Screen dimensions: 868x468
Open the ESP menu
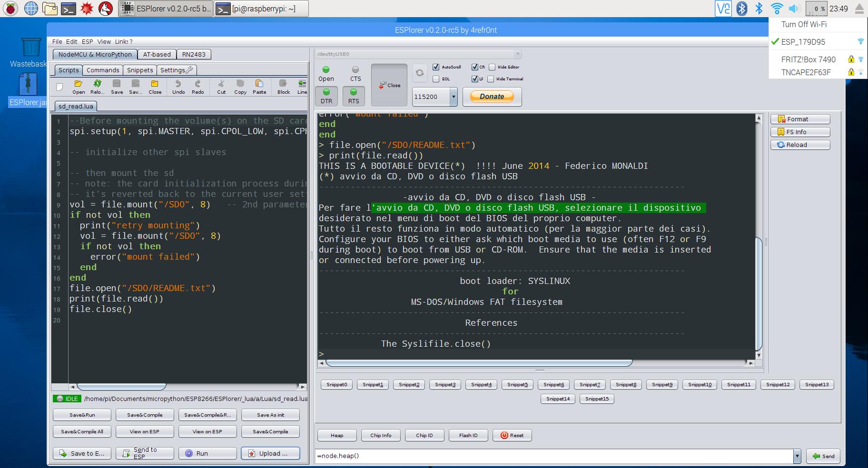click(x=87, y=41)
